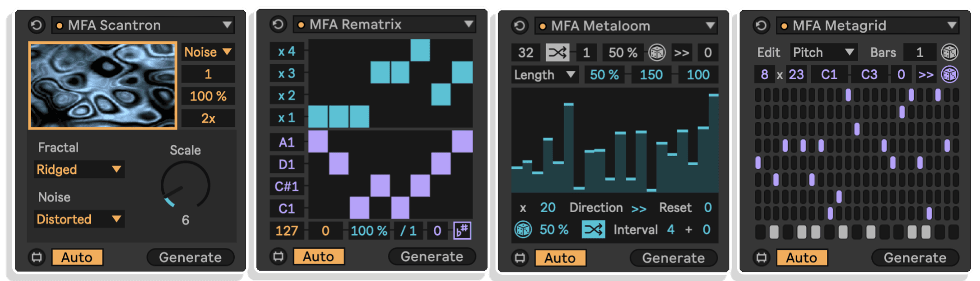This screenshot has width=980, height=281.
Task: Open the MFA Scantron preset dropdown
Action: pos(143,25)
